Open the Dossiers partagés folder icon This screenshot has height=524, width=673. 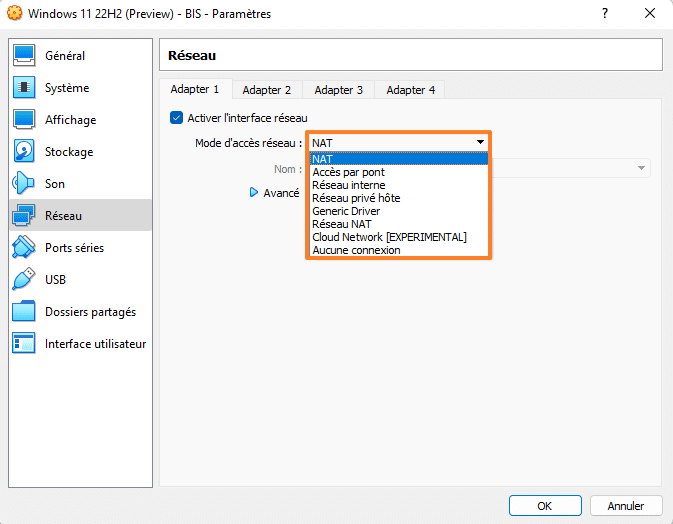point(24,312)
